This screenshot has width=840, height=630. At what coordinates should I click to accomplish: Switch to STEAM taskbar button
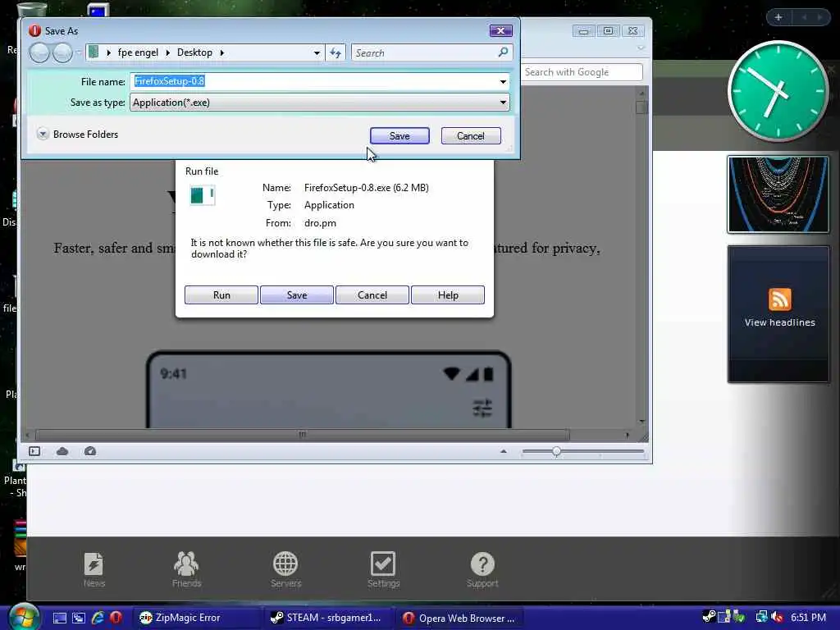[328, 618]
